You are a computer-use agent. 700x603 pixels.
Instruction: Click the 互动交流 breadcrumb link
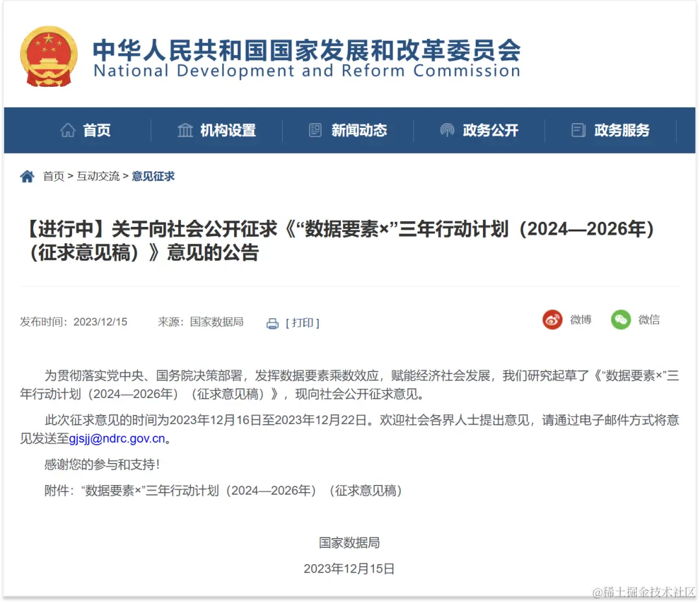point(98,176)
